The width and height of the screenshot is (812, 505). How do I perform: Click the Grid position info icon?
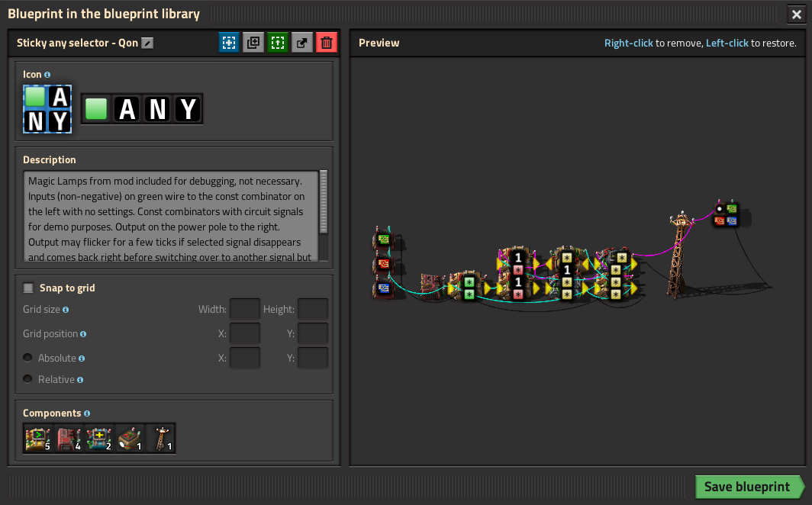click(83, 334)
